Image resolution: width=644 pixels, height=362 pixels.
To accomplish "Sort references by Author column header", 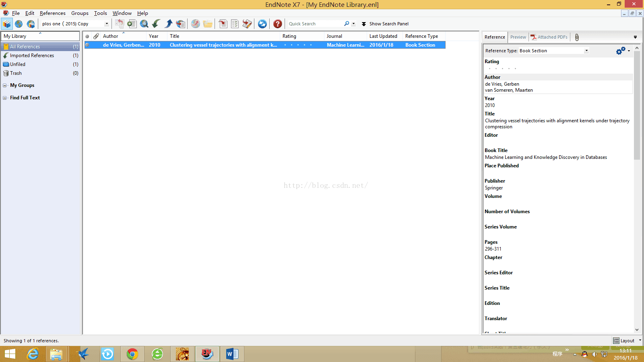I will pos(123,36).
